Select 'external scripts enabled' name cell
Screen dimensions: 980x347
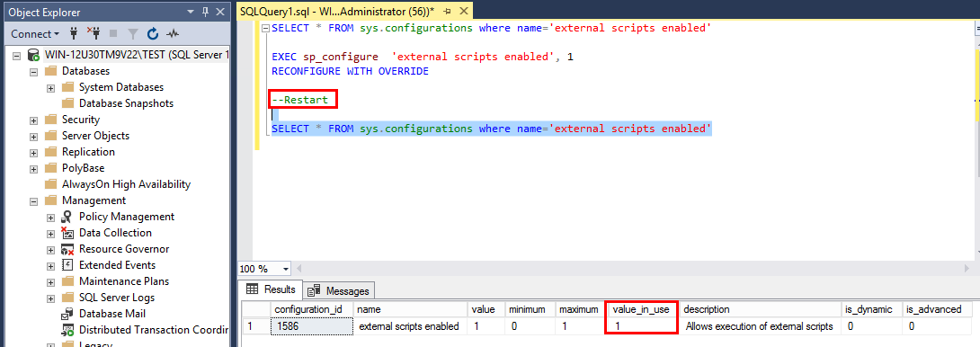click(411, 325)
